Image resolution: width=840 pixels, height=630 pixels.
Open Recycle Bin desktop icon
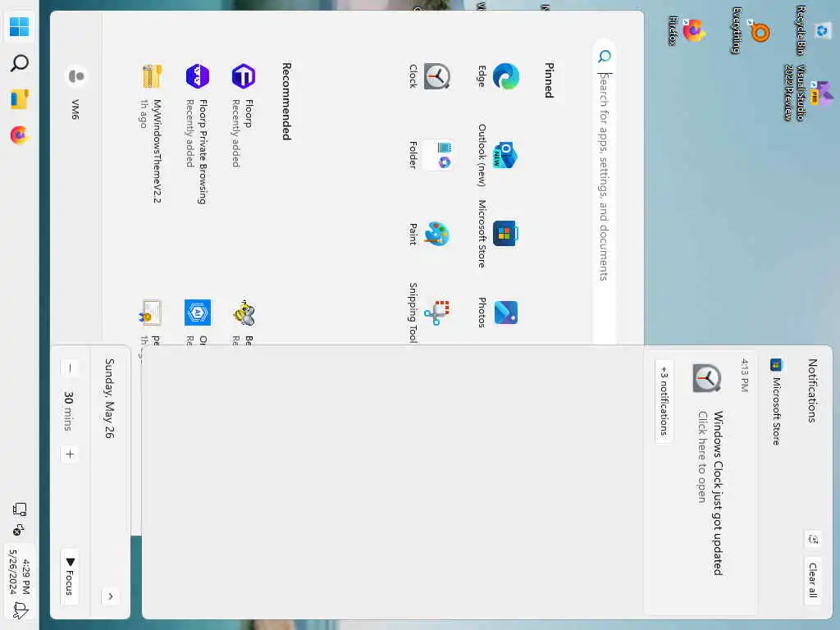coord(814,30)
